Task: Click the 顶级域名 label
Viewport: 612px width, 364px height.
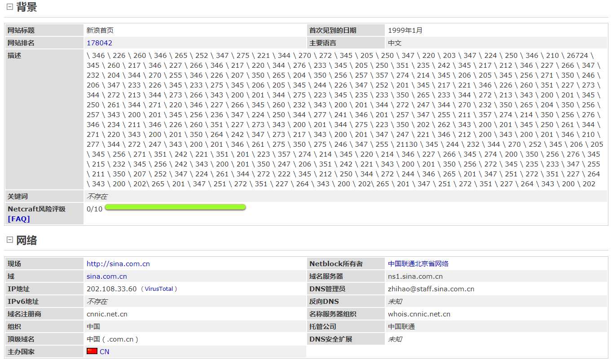Action: (21, 339)
